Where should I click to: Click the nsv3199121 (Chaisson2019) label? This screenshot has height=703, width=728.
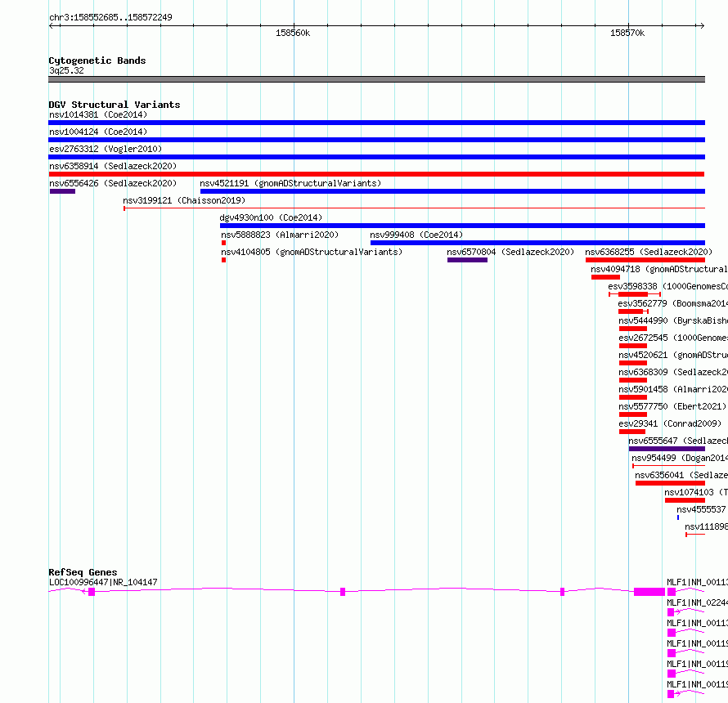[x=184, y=200]
